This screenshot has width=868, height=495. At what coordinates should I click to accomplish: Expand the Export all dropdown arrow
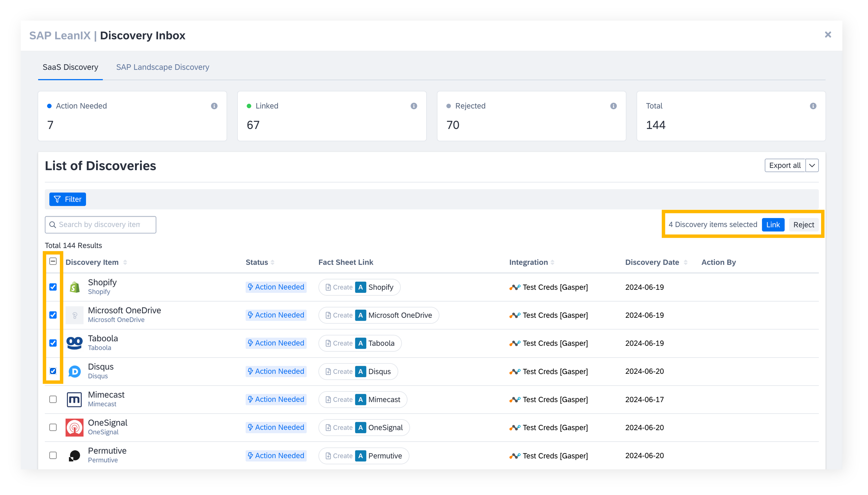pos(812,165)
